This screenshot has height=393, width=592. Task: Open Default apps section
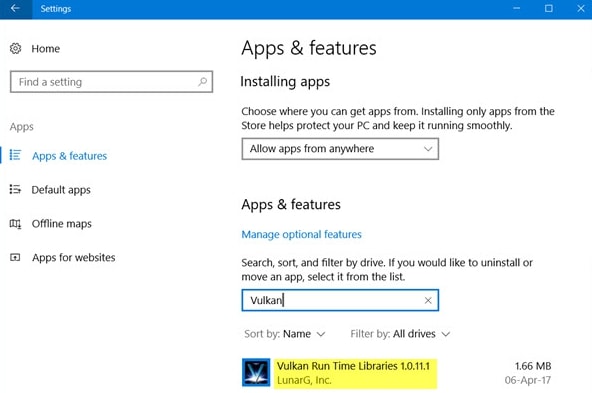pyautogui.click(x=61, y=190)
